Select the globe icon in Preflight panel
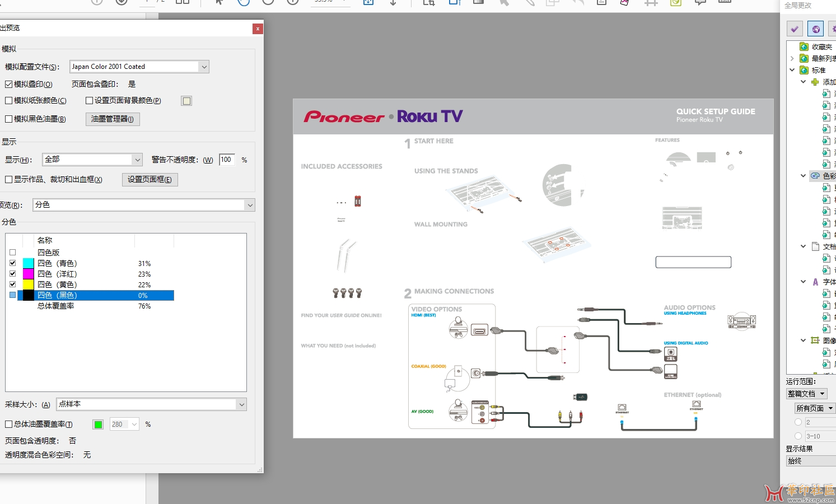Screen dimensions: 836x504 pyautogui.click(x=815, y=29)
